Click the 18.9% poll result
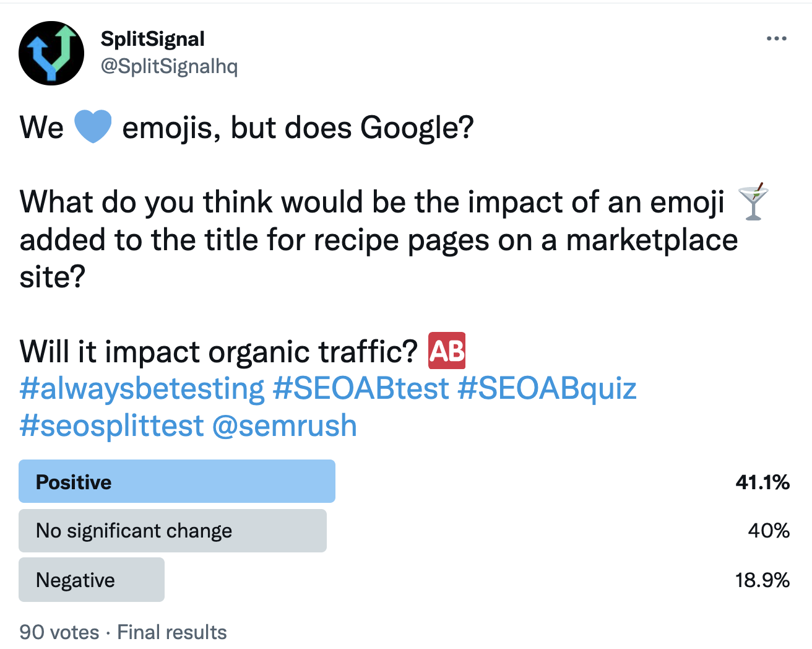Image resolution: width=812 pixels, height=649 pixels. pyautogui.click(x=762, y=580)
